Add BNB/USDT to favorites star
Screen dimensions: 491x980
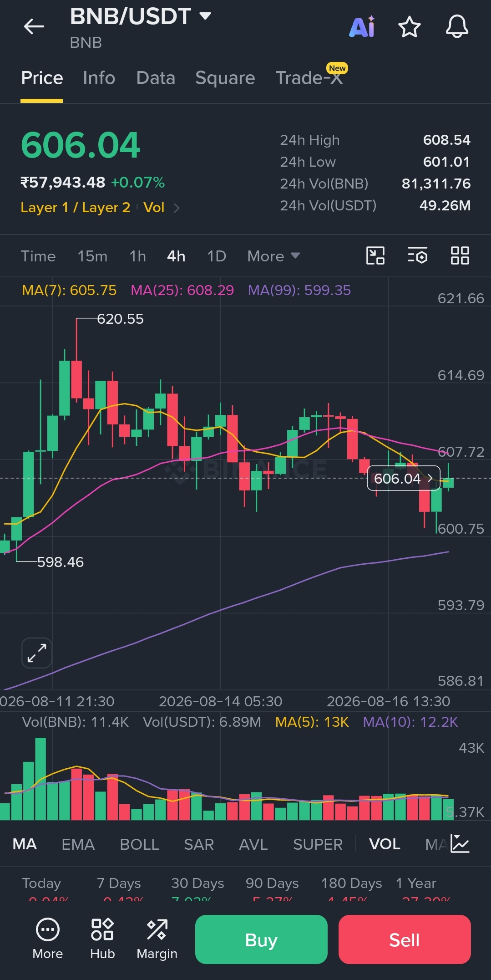tap(409, 26)
